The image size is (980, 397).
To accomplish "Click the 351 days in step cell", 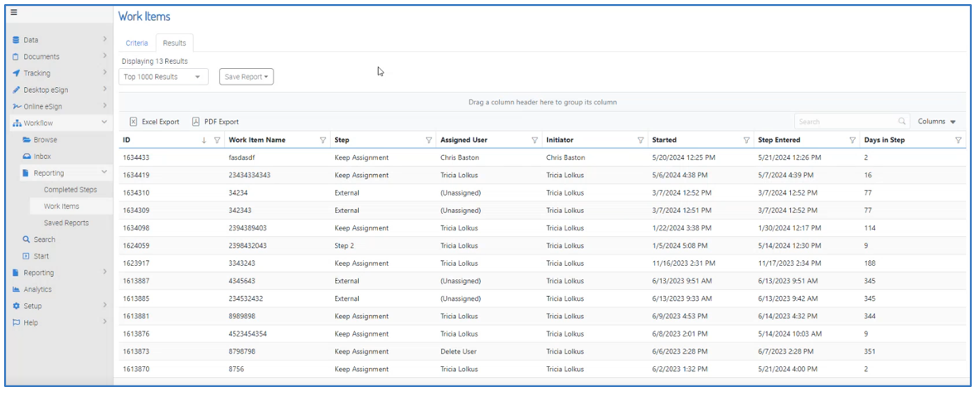I will pyautogui.click(x=870, y=351).
